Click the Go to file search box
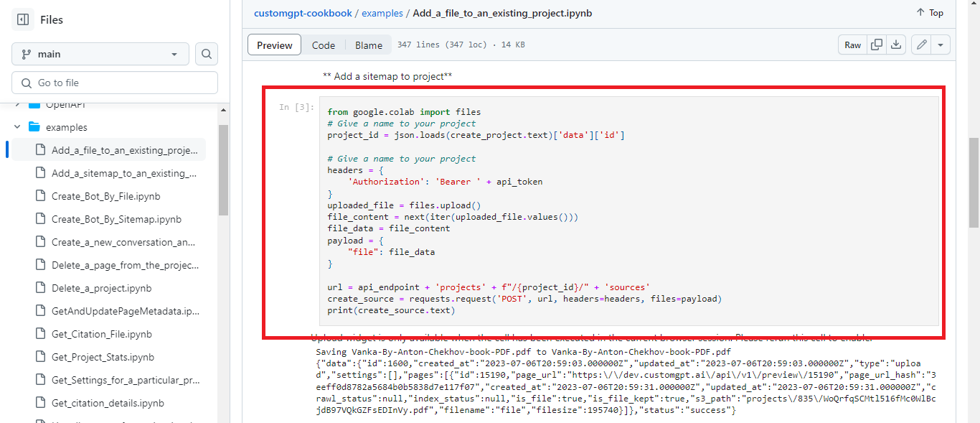The image size is (980, 423). [x=114, y=83]
